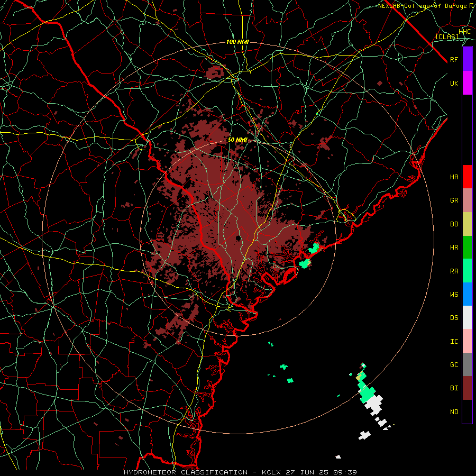This screenshot has width=476, height=476.
Task: Click the ND black legend swatch
Action: (467, 411)
